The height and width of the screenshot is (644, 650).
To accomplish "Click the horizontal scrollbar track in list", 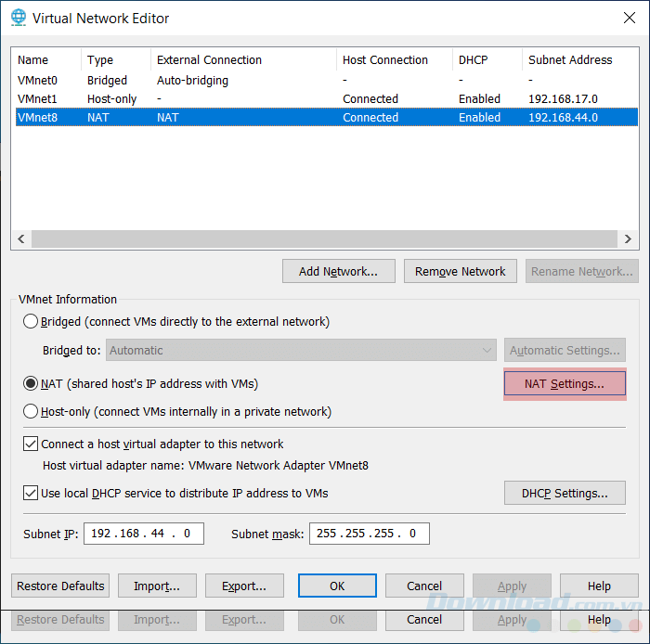I will pyautogui.click(x=324, y=239).
